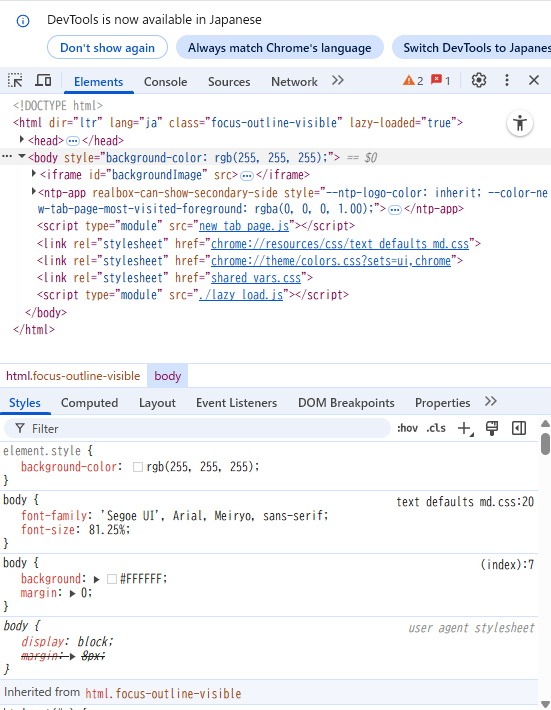Open the DOM Breakpoints tab
The image size is (551, 710).
click(346, 403)
